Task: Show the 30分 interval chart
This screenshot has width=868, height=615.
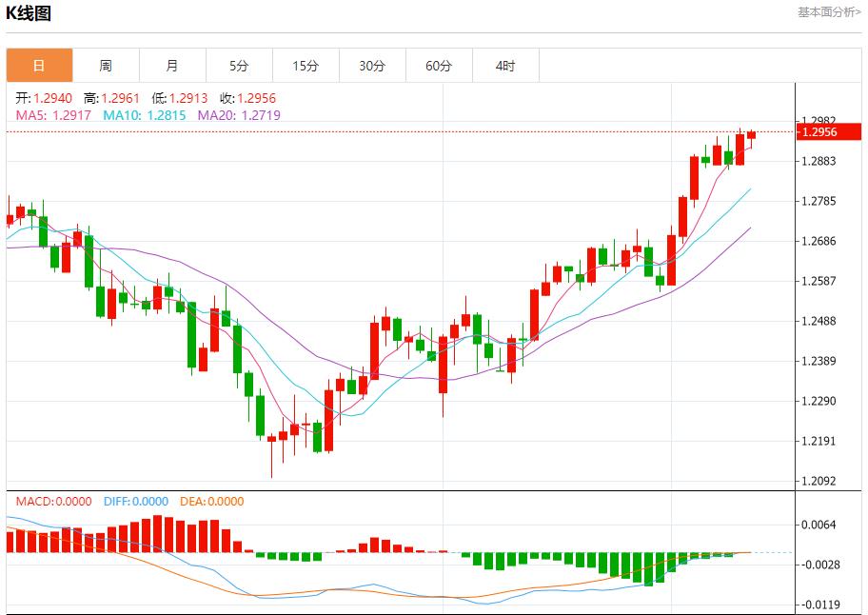Action: coord(372,66)
